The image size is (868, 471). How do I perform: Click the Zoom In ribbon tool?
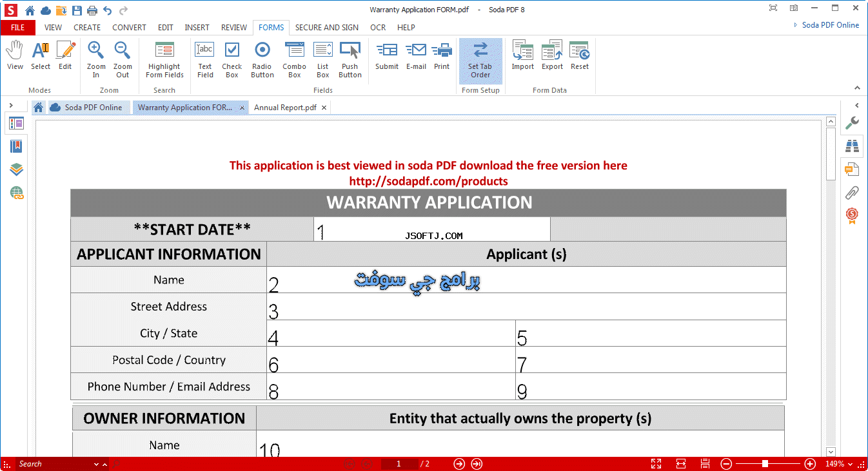pyautogui.click(x=96, y=59)
